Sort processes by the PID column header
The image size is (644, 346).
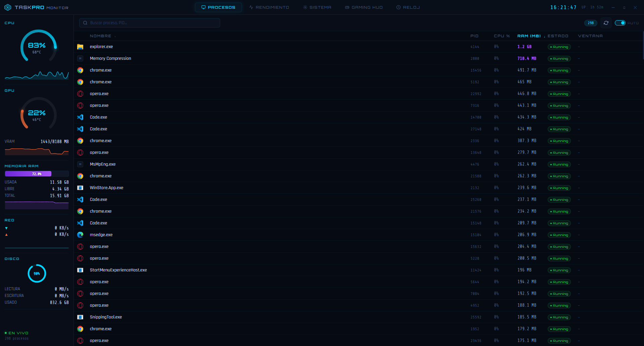click(x=475, y=36)
